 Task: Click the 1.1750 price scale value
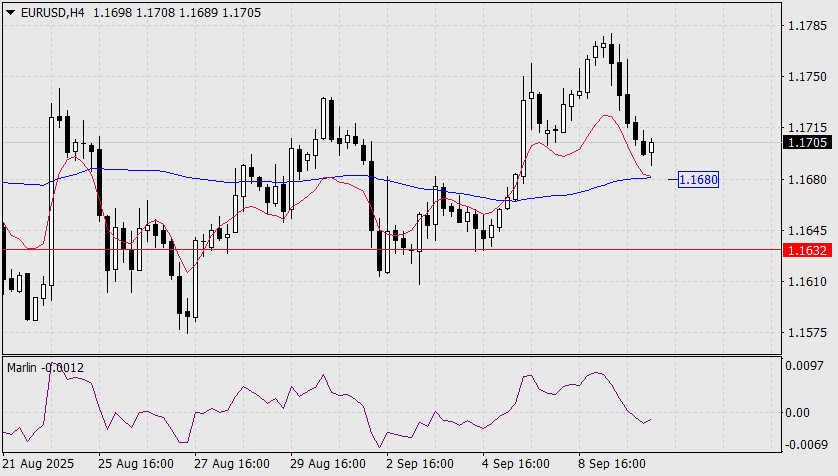(x=807, y=77)
